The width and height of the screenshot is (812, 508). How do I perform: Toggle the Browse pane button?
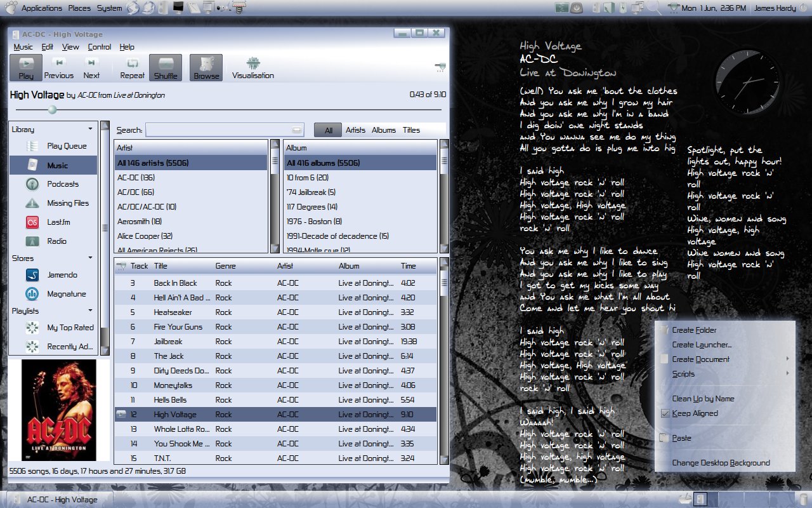(x=206, y=67)
